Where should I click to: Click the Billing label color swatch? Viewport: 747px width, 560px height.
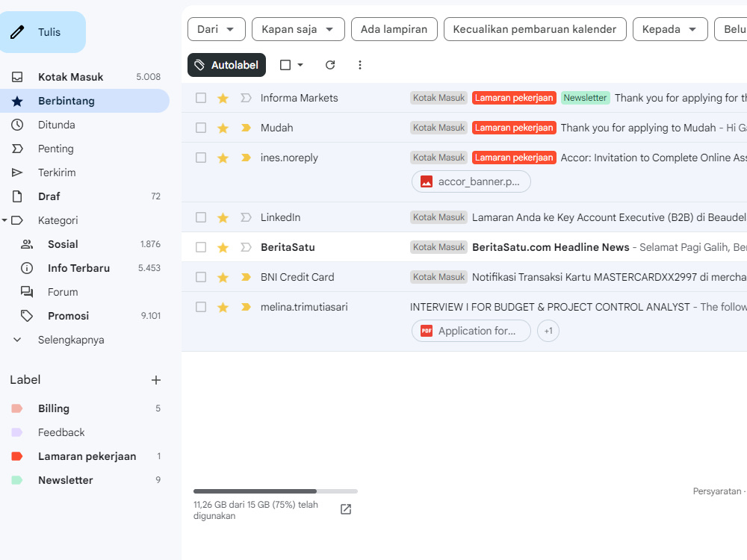tap(16, 408)
